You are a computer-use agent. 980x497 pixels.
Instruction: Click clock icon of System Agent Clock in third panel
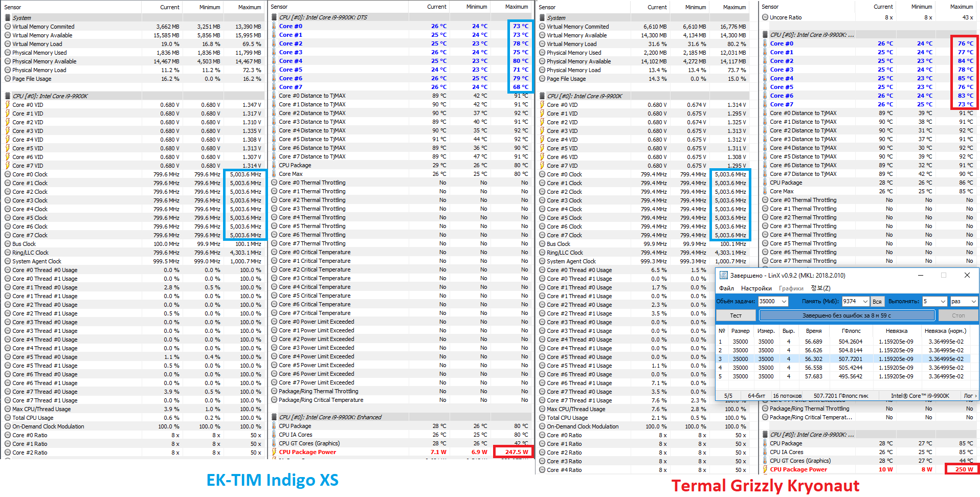coord(542,261)
